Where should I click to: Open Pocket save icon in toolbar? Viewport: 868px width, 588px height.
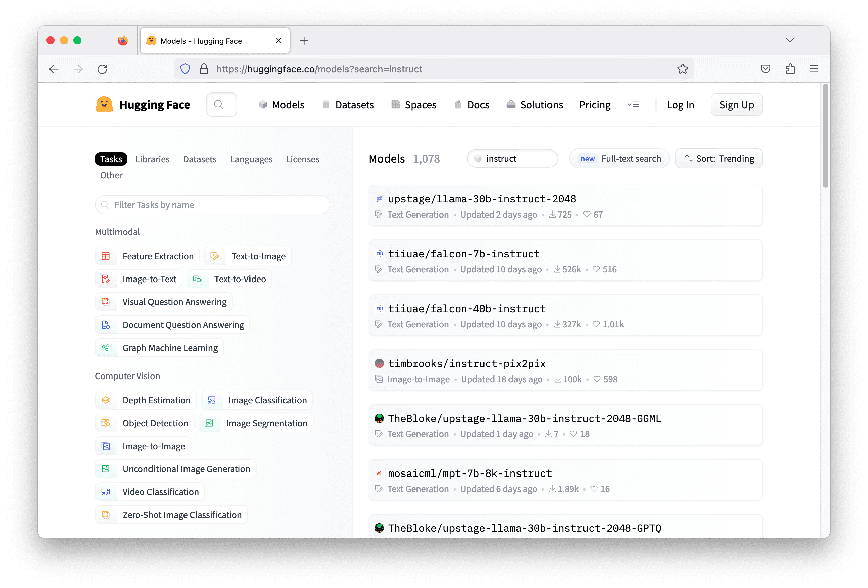(766, 69)
